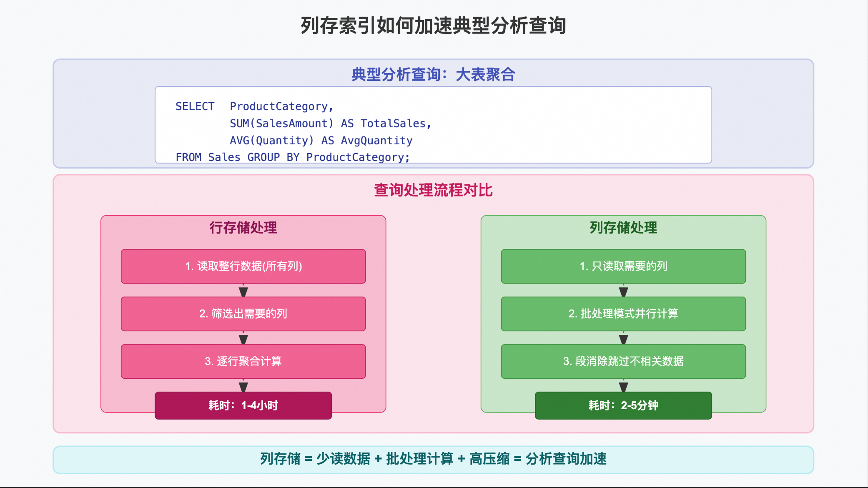Viewport: 868px width, 488px height.
Task: Click the heading 典型分析查询：大表聚合
Action: pyautogui.click(x=433, y=75)
